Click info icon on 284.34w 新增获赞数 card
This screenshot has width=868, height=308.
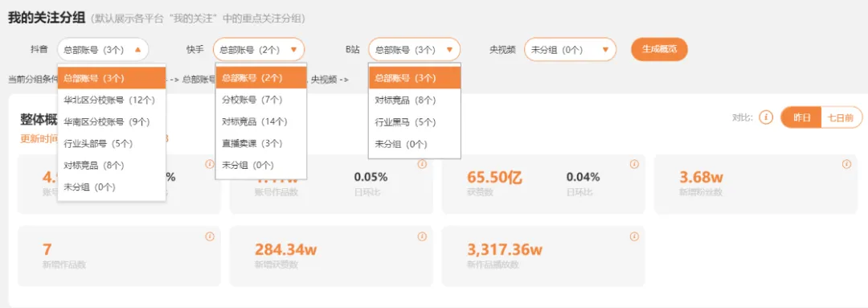pyautogui.click(x=422, y=236)
